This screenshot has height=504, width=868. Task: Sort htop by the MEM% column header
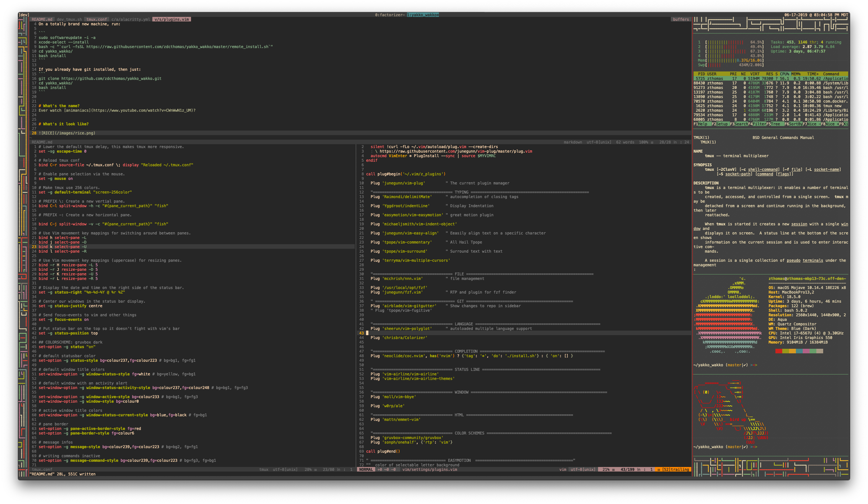click(x=796, y=74)
